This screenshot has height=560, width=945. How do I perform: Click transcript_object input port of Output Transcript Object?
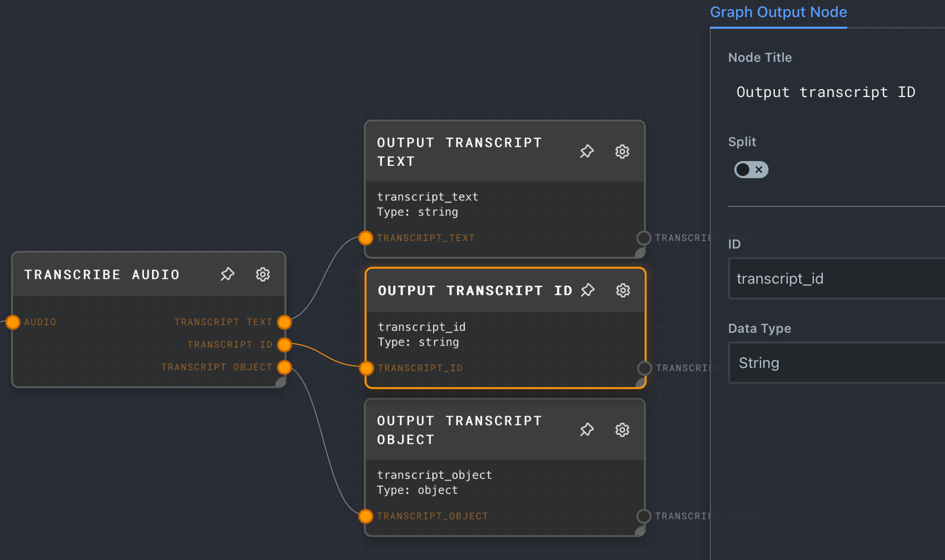click(366, 516)
